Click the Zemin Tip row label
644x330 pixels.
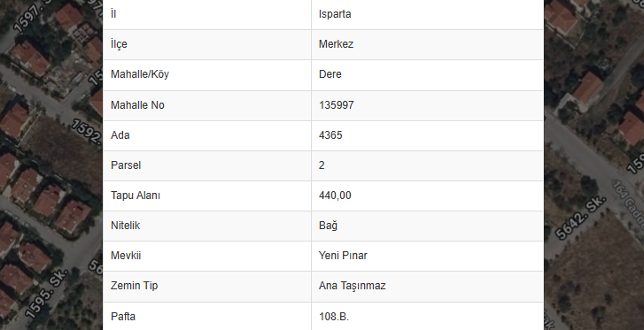(x=134, y=286)
